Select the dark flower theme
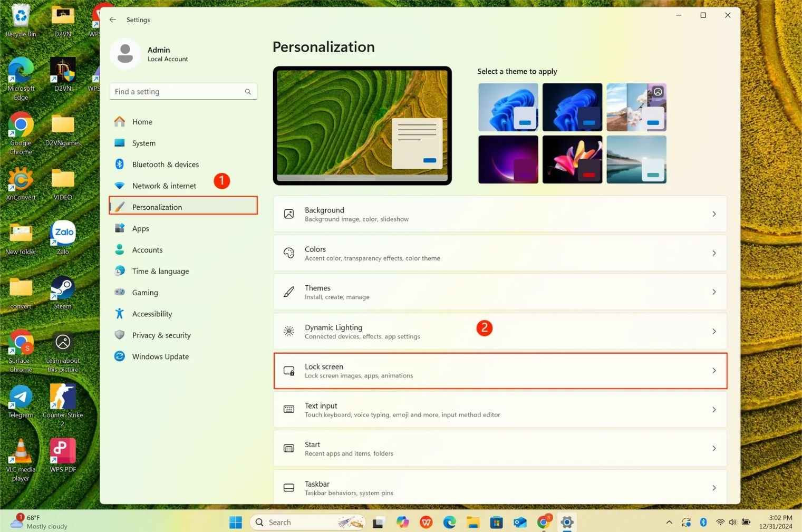Viewport: 802px width, 532px height. [572, 159]
